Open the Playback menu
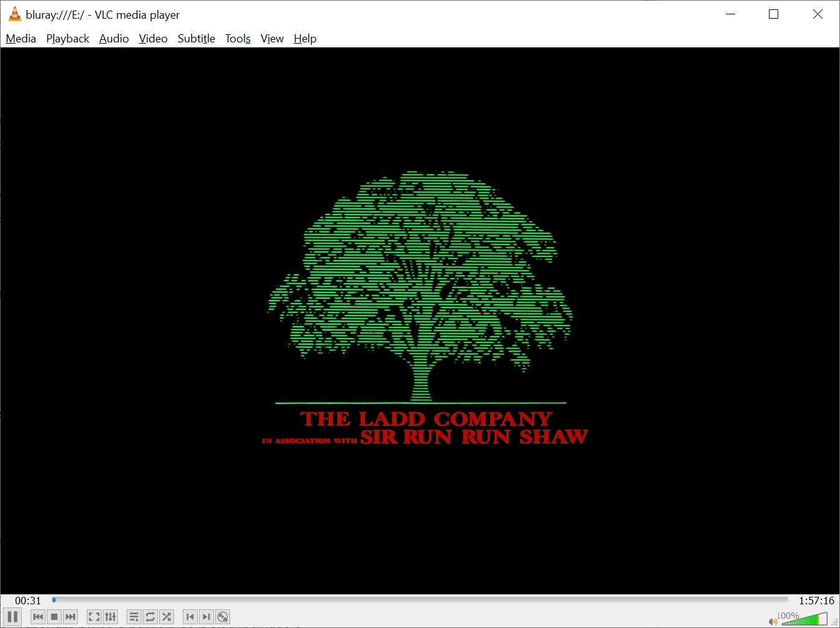This screenshot has height=628, width=840. pos(67,39)
